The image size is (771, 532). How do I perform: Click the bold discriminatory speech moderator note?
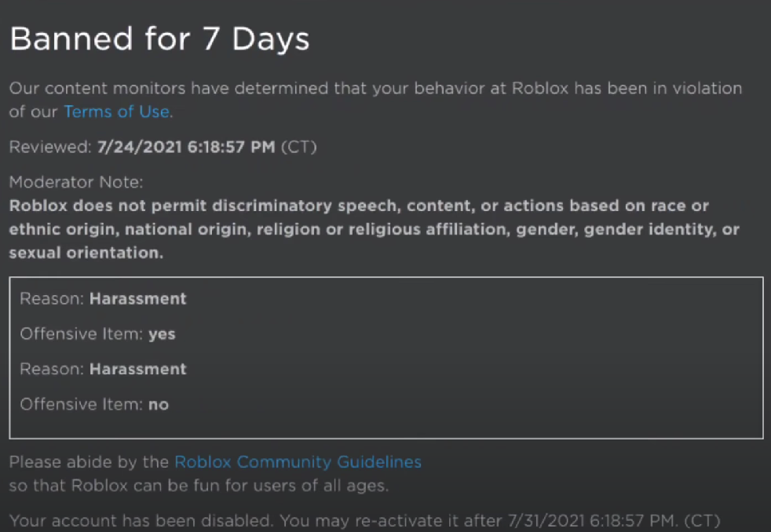pyautogui.click(x=375, y=229)
